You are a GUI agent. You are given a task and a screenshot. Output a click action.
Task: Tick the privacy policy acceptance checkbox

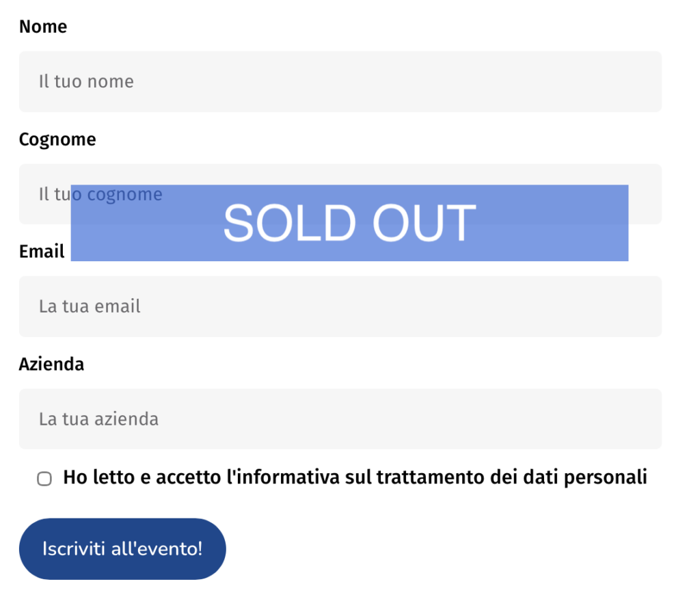[44, 479]
